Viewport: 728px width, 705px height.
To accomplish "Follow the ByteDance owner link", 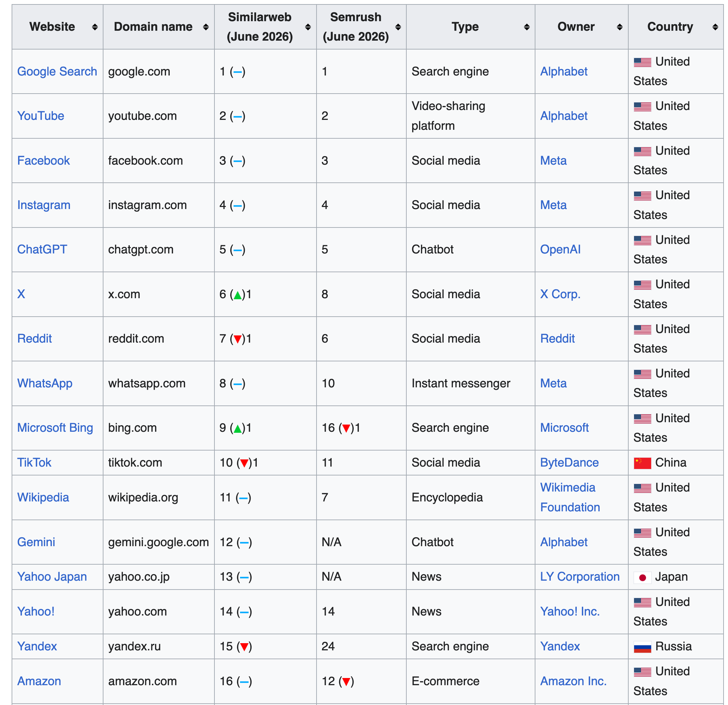I will (570, 463).
